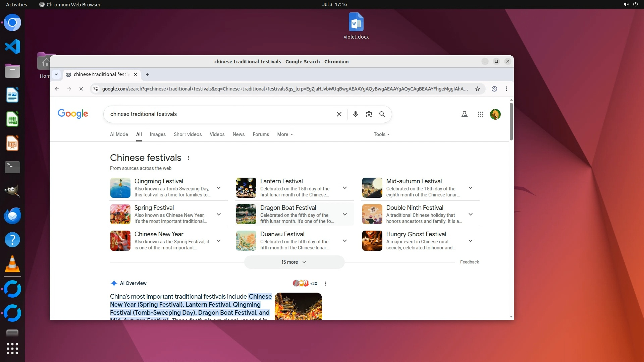Open Google Lens image search icon

(369, 114)
